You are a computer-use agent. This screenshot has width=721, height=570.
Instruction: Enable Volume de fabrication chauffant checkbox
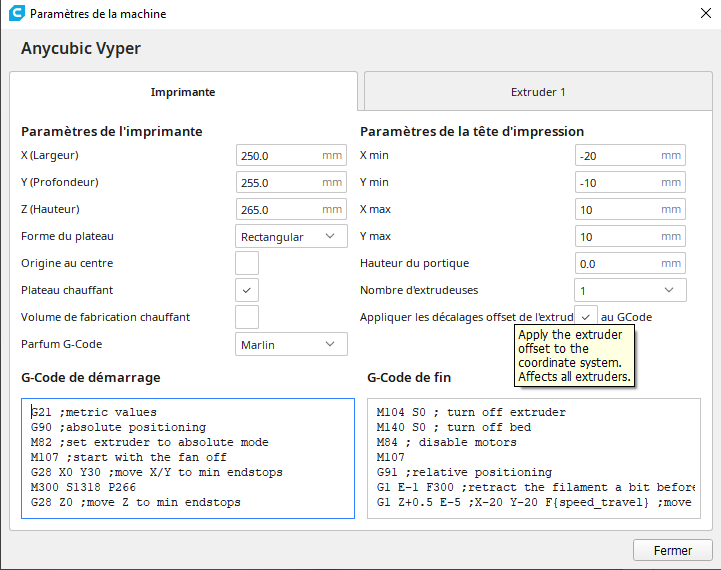[247, 317]
